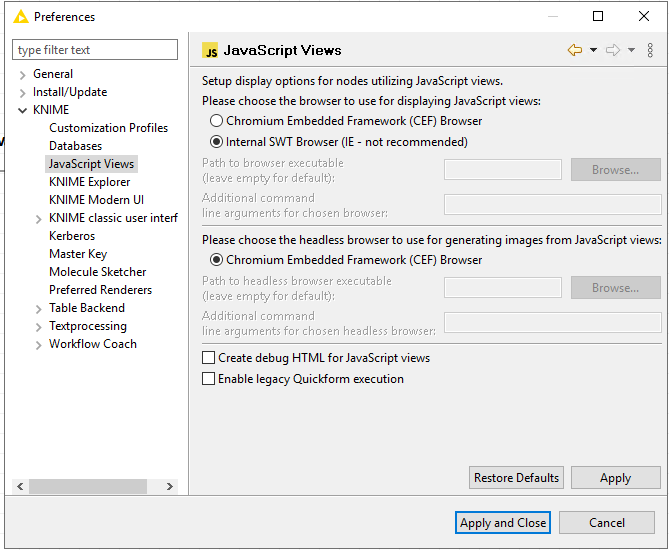Open the three-dot view menu icon
The image size is (669, 550).
[x=650, y=50]
